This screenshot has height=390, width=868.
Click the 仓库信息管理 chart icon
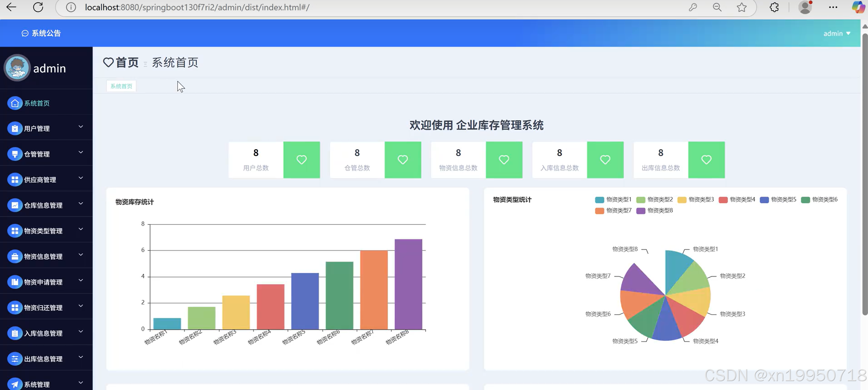(x=15, y=205)
